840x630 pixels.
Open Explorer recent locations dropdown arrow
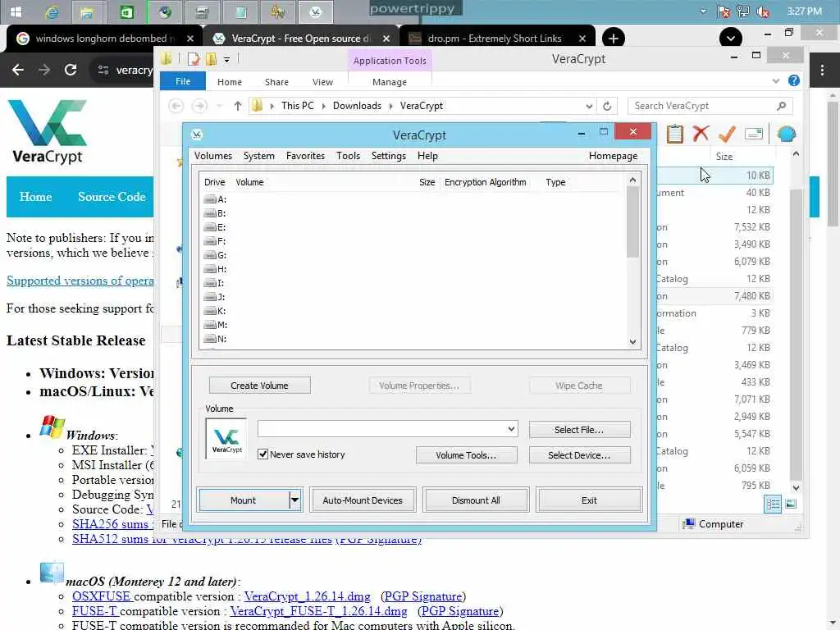coord(219,106)
